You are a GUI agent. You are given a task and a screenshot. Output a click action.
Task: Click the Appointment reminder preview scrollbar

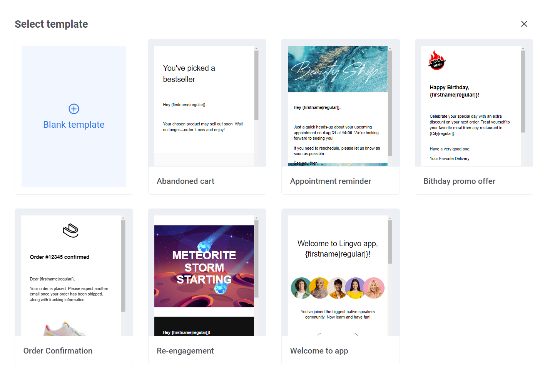(x=390, y=103)
